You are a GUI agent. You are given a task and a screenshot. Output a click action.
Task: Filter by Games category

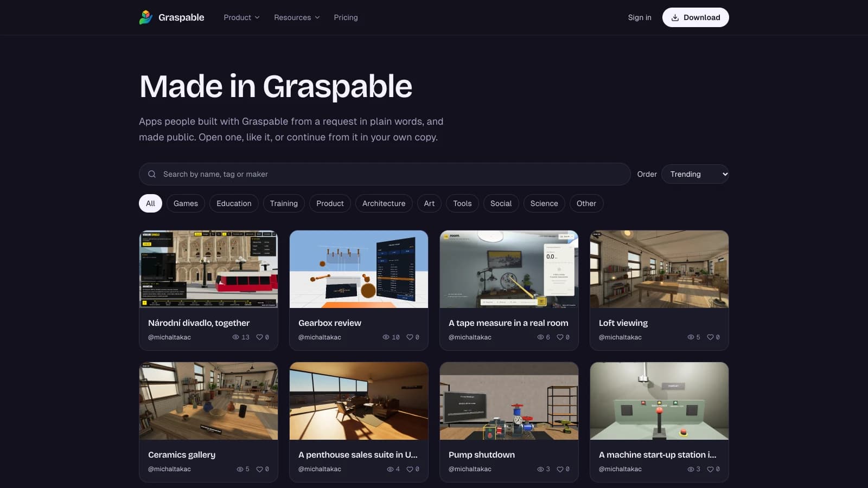(186, 203)
